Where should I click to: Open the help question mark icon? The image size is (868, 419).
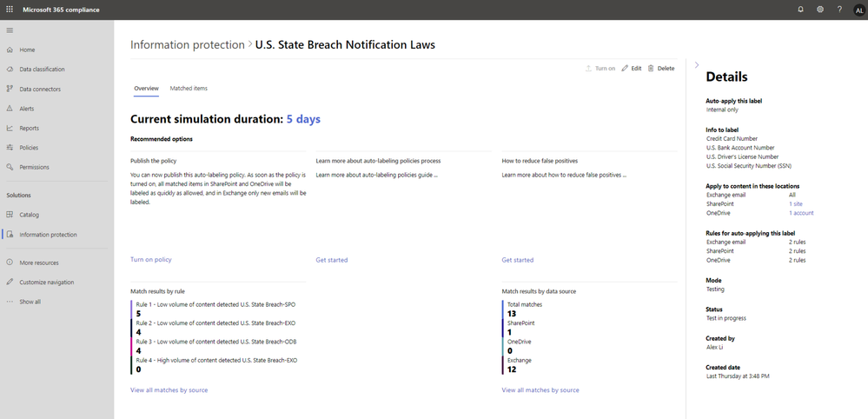click(x=840, y=10)
